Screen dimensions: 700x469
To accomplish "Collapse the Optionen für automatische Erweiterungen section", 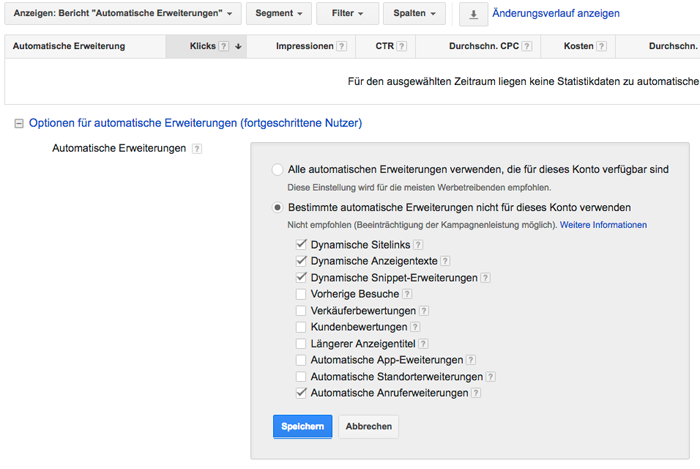I will point(19,124).
